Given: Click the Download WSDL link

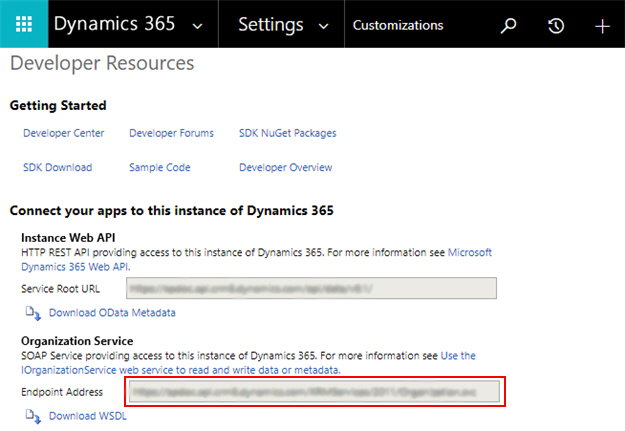Looking at the screenshot, I should [88, 416].
